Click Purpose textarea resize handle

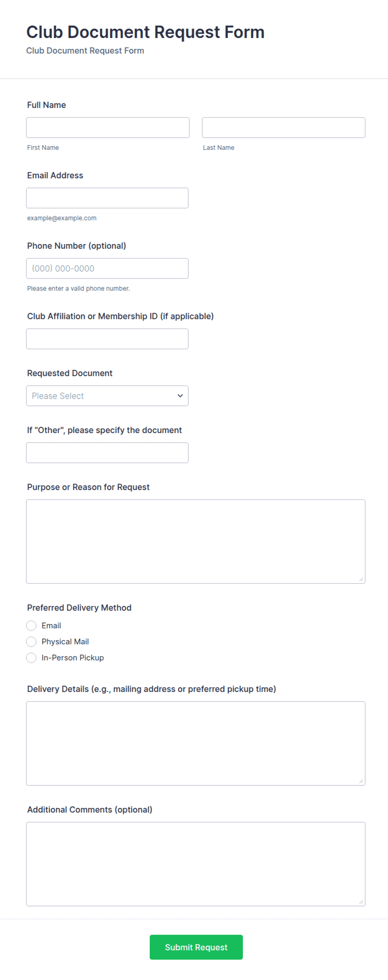tap(361, 579)
